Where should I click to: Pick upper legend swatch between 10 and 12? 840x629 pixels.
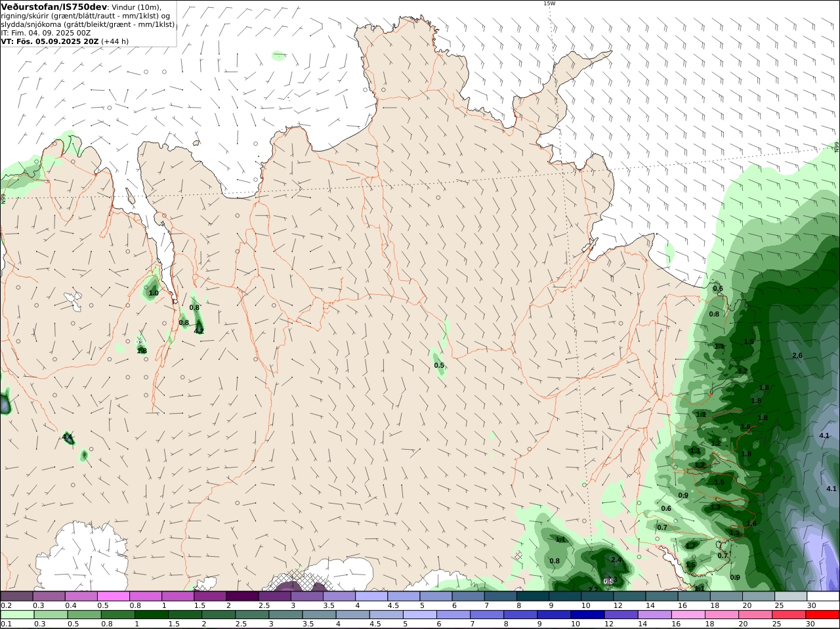[596, 596]
